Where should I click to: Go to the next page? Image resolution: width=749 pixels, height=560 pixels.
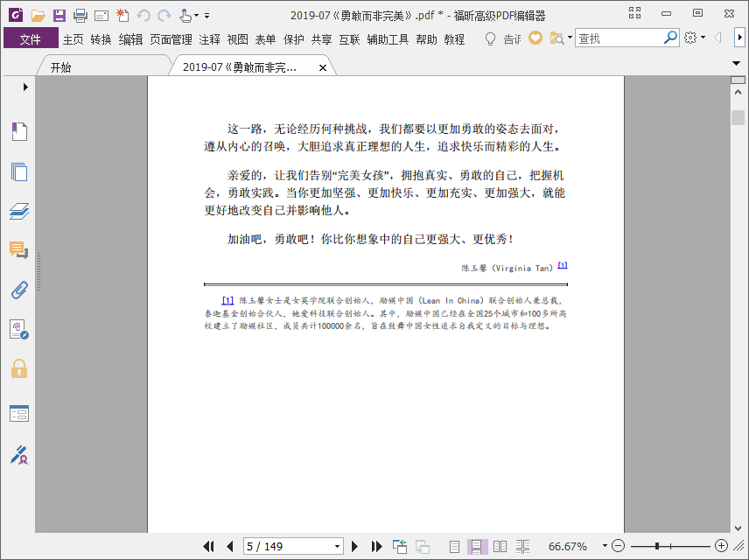[x=354, y=546]
